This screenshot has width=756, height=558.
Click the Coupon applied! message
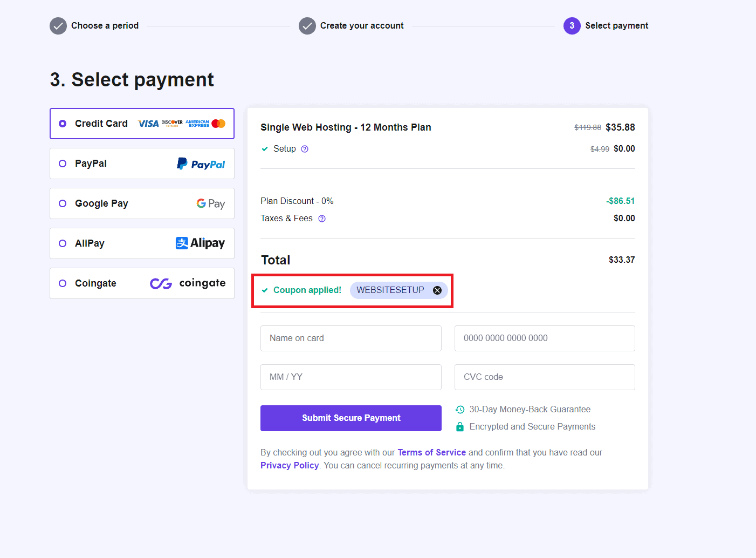point(307,290)
